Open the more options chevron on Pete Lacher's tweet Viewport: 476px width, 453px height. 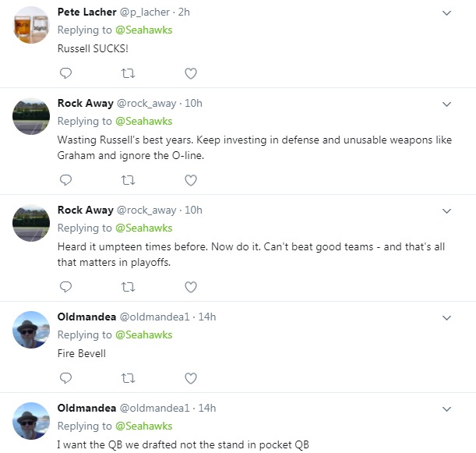[x=446, y=13]
